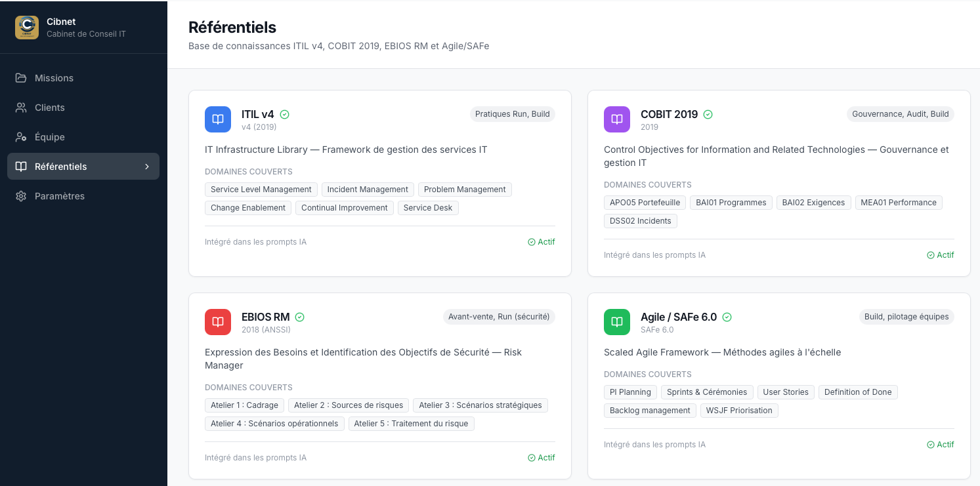Click the green check next to Agile / SAFe 6.0
This screenshot has width=980, height=486.
(727, 317)
